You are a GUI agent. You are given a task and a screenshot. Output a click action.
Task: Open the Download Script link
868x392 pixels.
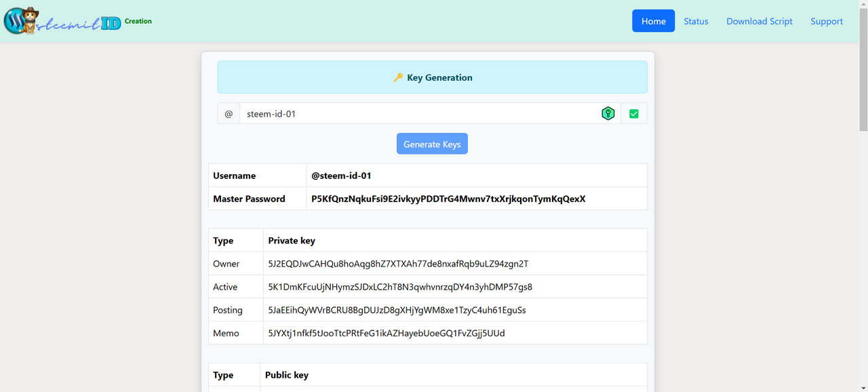(759, 21)
